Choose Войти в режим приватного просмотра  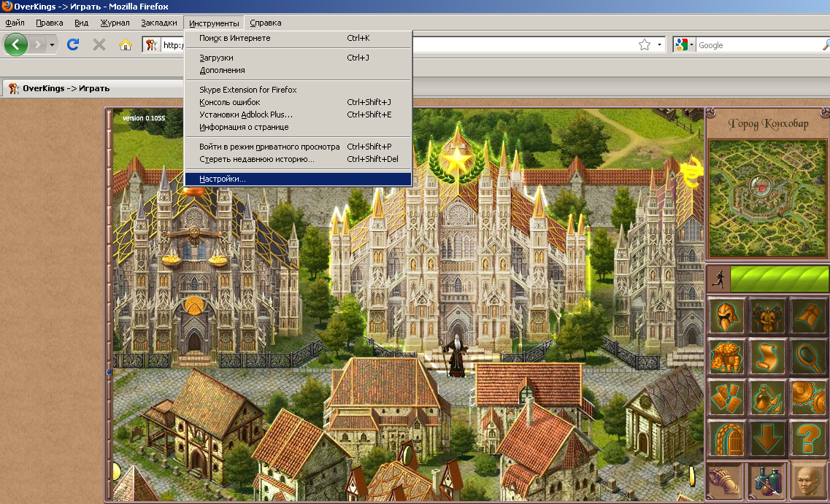click(x=299, y=147)
